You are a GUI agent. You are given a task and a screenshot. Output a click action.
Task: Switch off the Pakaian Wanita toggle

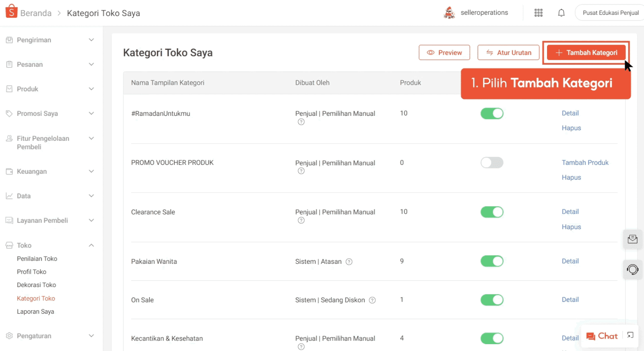pyautogui.click(x=492, y=261)
